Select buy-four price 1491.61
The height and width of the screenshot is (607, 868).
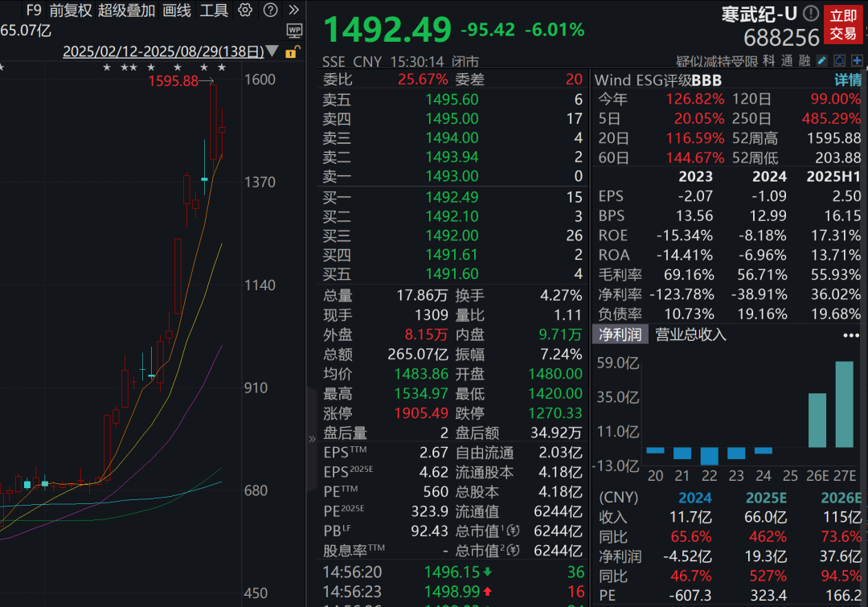point(452,255)
